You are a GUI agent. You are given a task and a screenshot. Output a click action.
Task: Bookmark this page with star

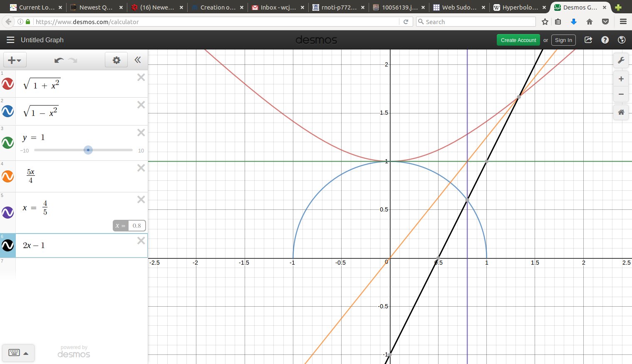(x=545, y=22)
